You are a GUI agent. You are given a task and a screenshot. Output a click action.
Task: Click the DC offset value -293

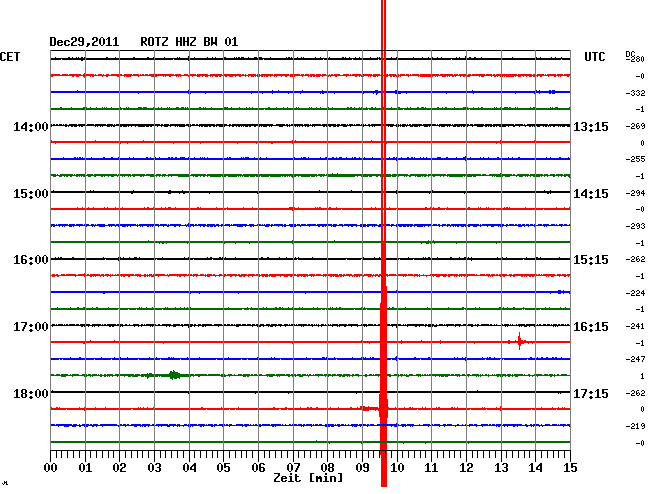point(635,226)
